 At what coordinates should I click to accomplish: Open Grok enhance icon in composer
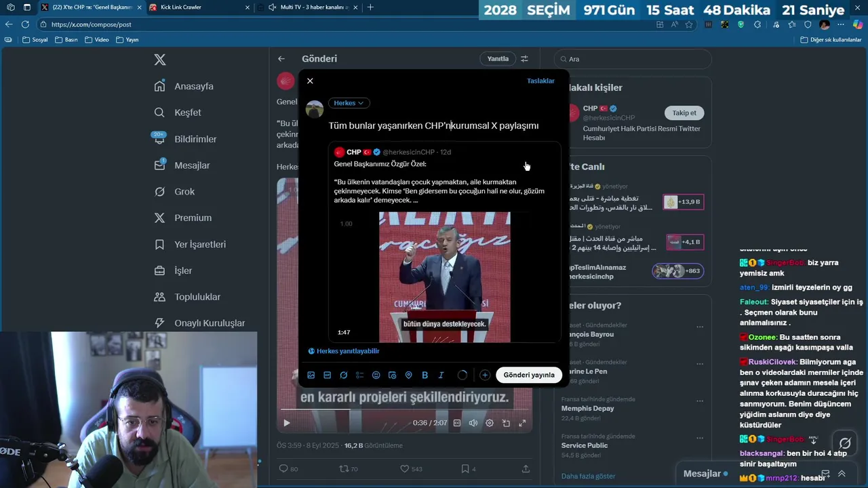[344, 375]
